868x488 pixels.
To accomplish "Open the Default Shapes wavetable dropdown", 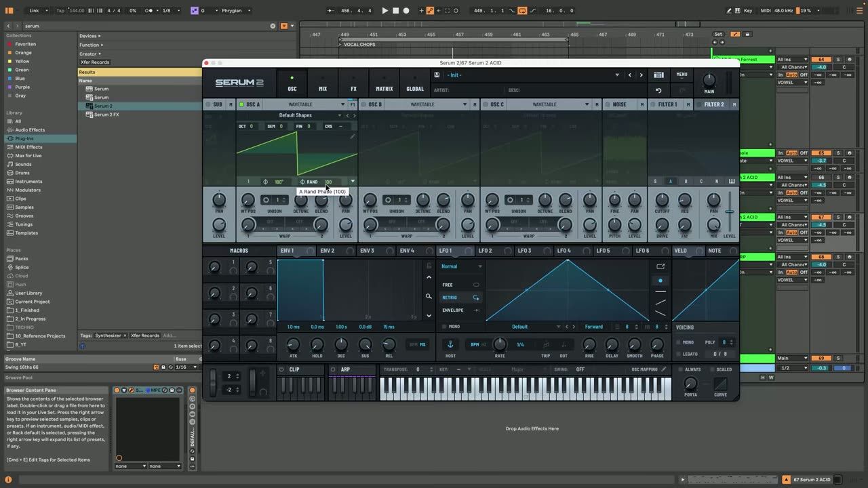I will pos(340,115).
